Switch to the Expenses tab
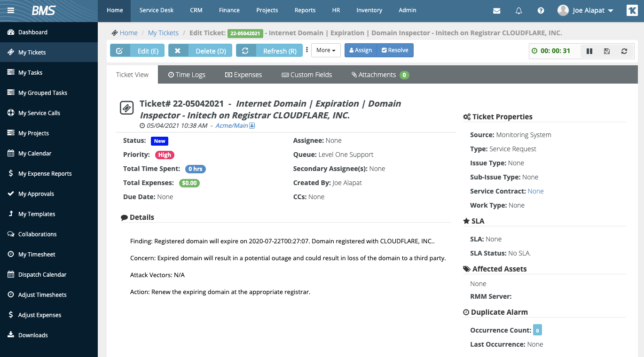The image size is (644, 357). pos(243,75)
